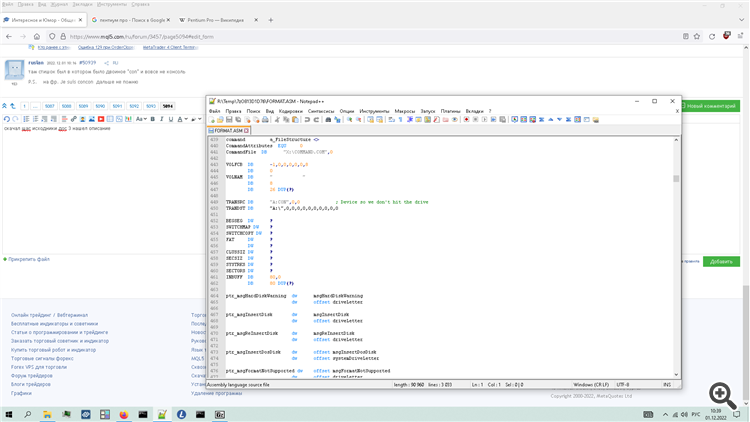Toggle Word wrap icon in Notepad++ toolbar
The image size is (750, 422).
[392, 120]
